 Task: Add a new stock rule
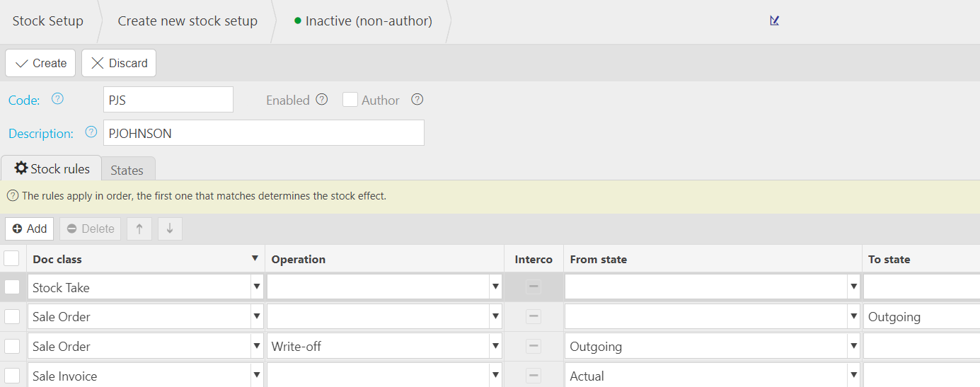[30, 229]
